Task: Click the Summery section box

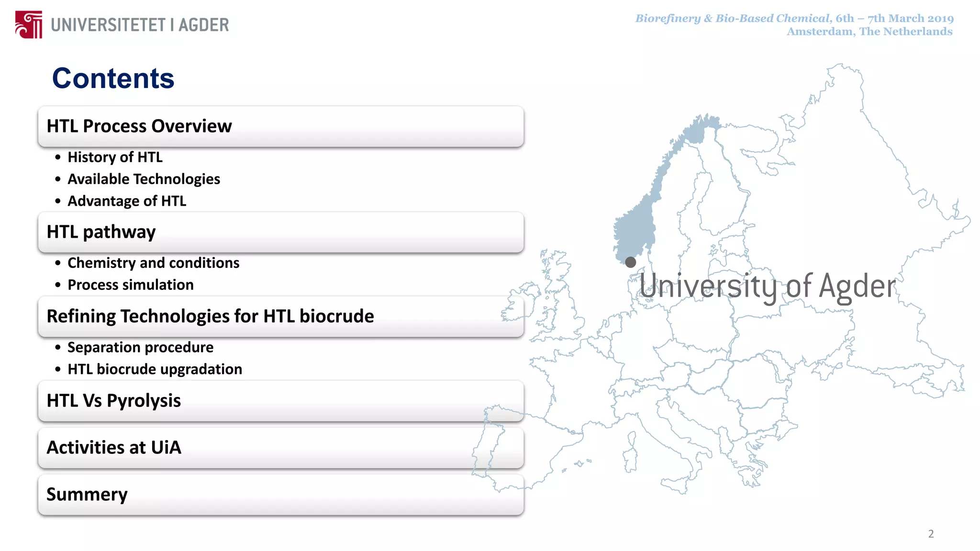Action: 281,495
